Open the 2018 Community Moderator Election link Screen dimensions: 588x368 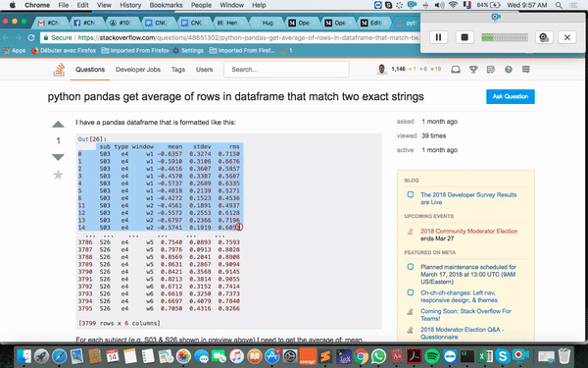468,231
